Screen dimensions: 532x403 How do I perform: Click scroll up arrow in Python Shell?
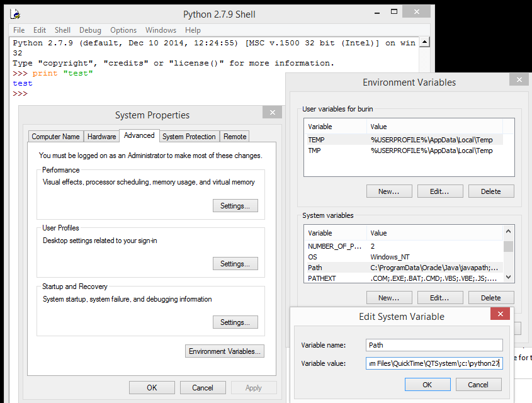tap(425, 42)
